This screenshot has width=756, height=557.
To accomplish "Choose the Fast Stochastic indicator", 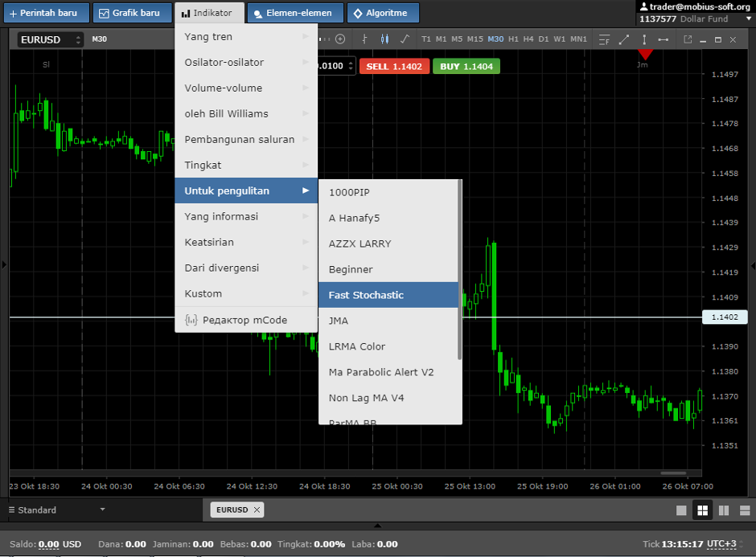I will pyautogui.click(x=388, y=295).
